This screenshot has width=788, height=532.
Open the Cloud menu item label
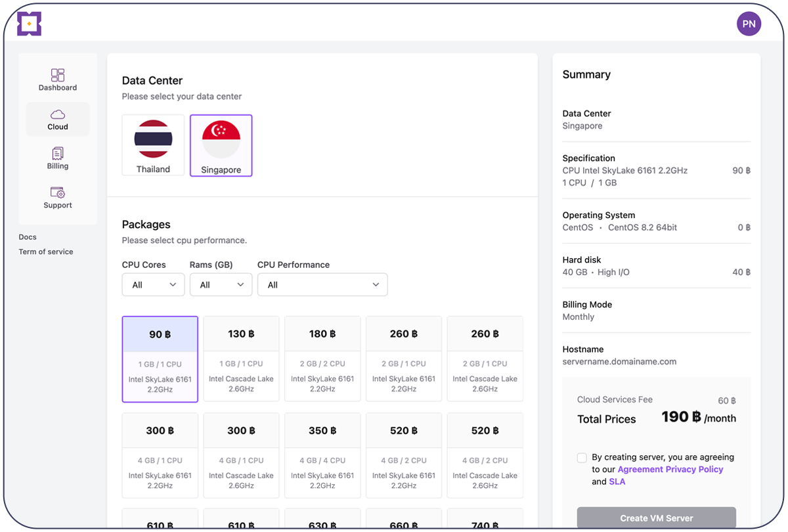58,127
